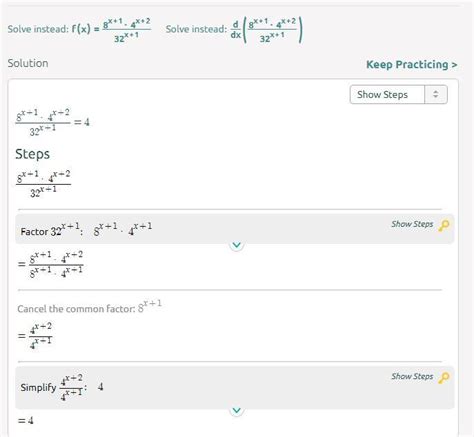The height and width of the screenshot is (437, 474).
Task: Click the top solved equation equal to 4
Action: pyautogui.click(x=52, y=122)
